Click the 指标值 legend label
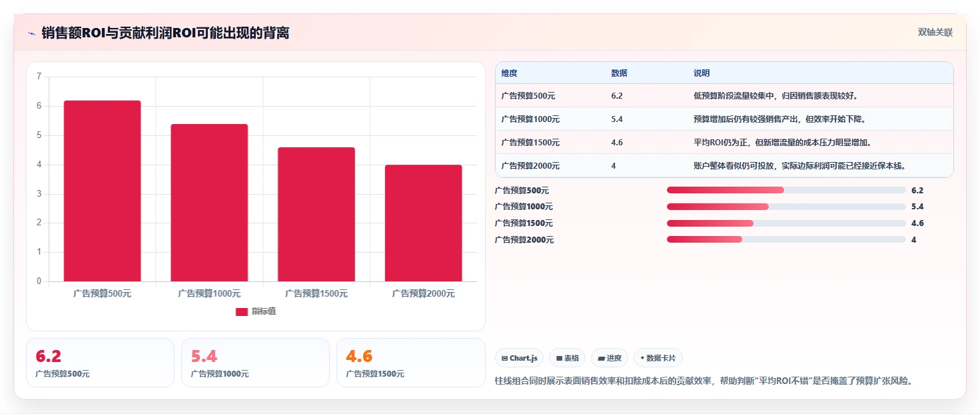The width and height of the screenshot is (980, 414). [x=264, y=312]
